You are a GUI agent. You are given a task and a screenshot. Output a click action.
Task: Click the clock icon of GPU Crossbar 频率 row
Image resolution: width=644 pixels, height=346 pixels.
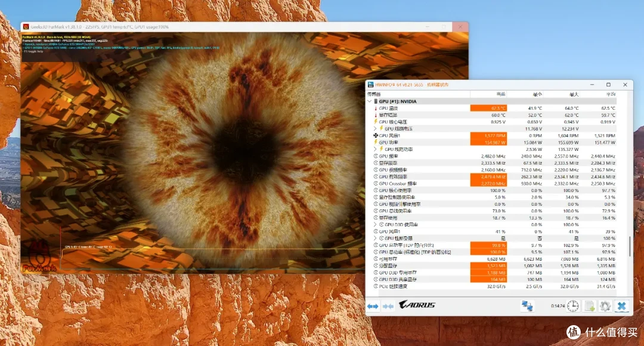(376, 183)
